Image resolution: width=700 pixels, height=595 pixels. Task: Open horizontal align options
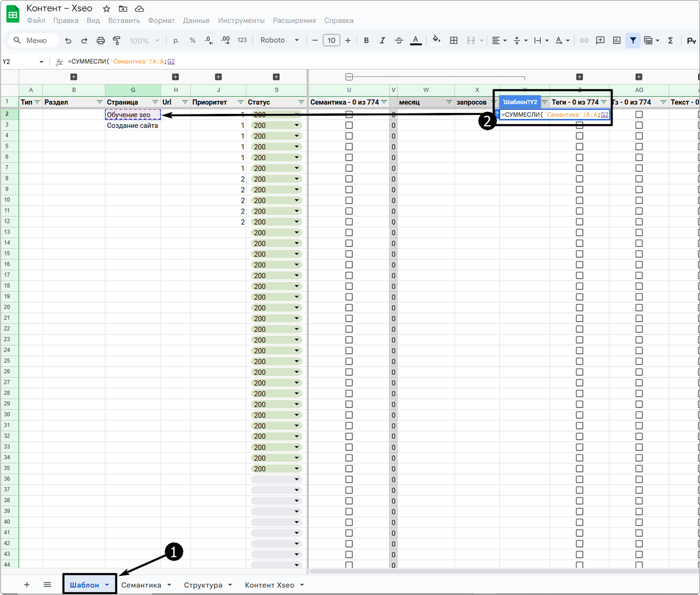[499, 41]
